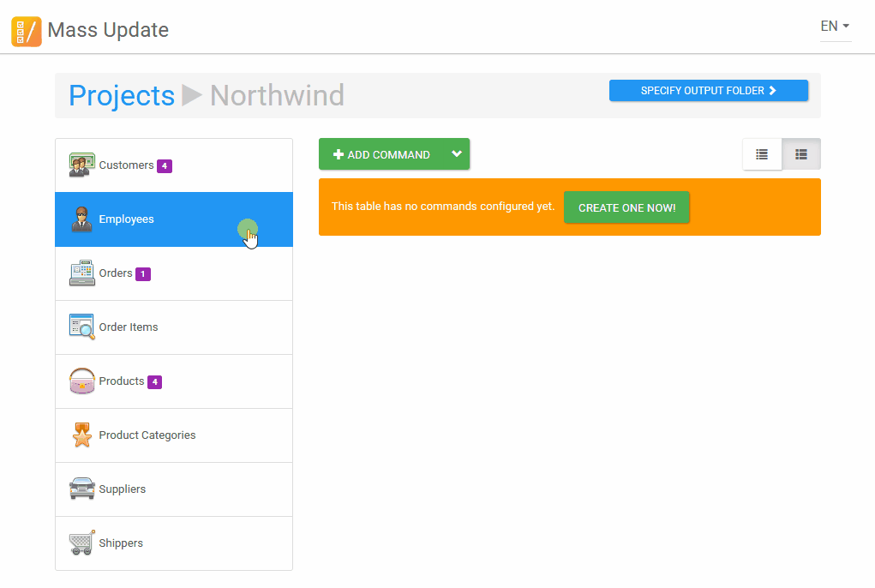This screenshot has height=588, width=875.
Task: Click the Shippers shopping cart icon
Action: click(81, 543)
